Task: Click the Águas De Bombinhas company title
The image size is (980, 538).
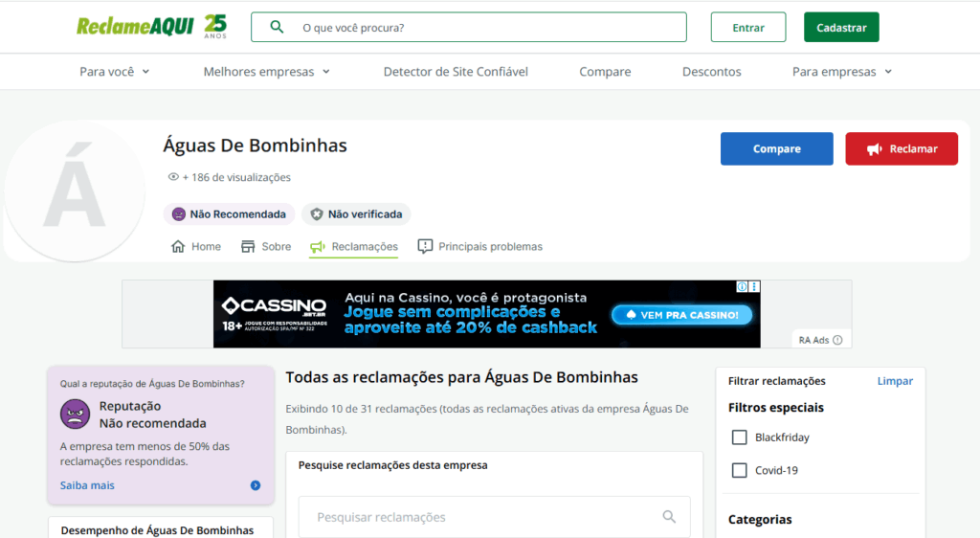Action: tap(255, 145)
